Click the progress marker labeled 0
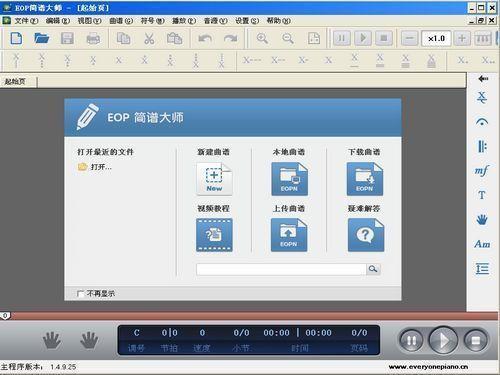This screenshot has height=375, width=500. tap(5, 316)
